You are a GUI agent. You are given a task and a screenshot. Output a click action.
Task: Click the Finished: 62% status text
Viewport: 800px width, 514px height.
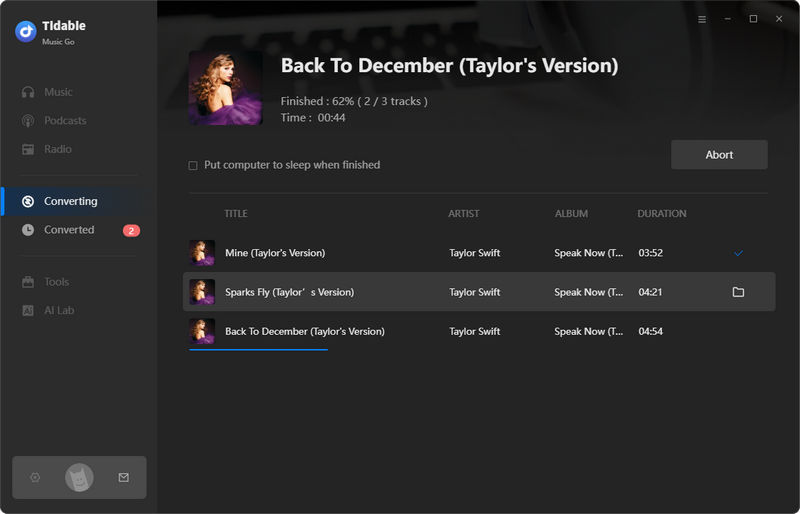(354, 101)
